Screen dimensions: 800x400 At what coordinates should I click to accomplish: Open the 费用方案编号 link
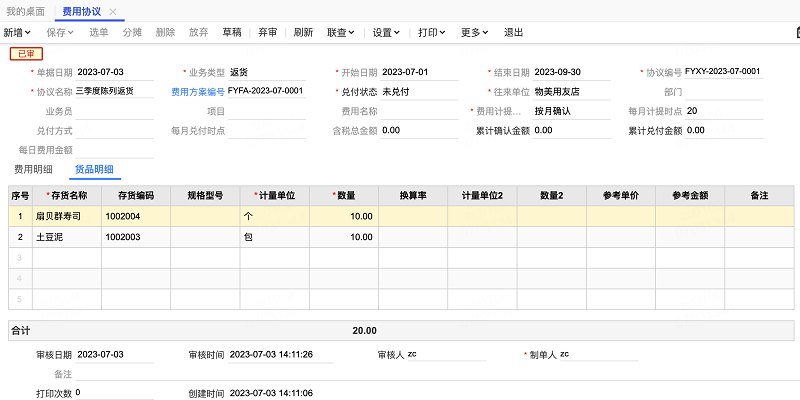coord(198,91)
